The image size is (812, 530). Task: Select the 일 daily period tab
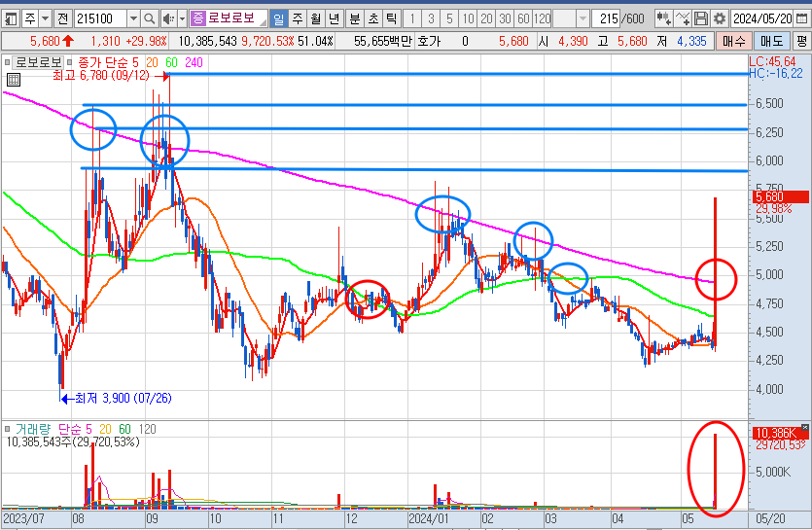[278, 19]
